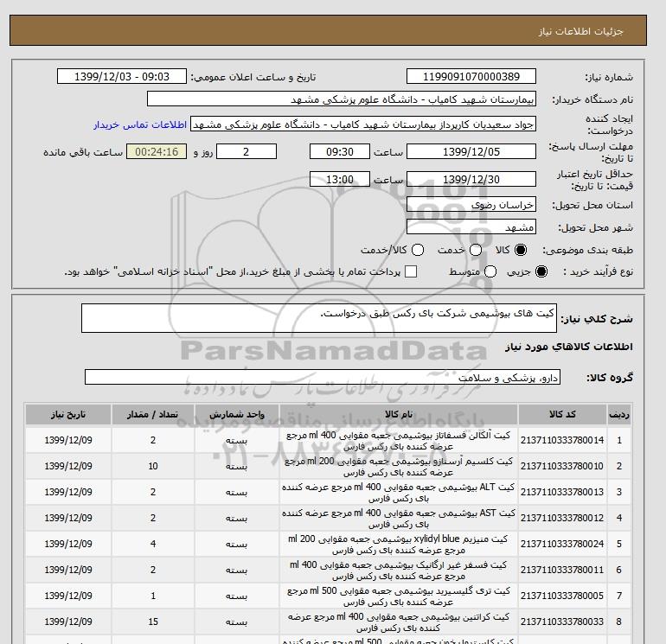
Task: Click the remaining days field showing 2
Action: (247, 151)
